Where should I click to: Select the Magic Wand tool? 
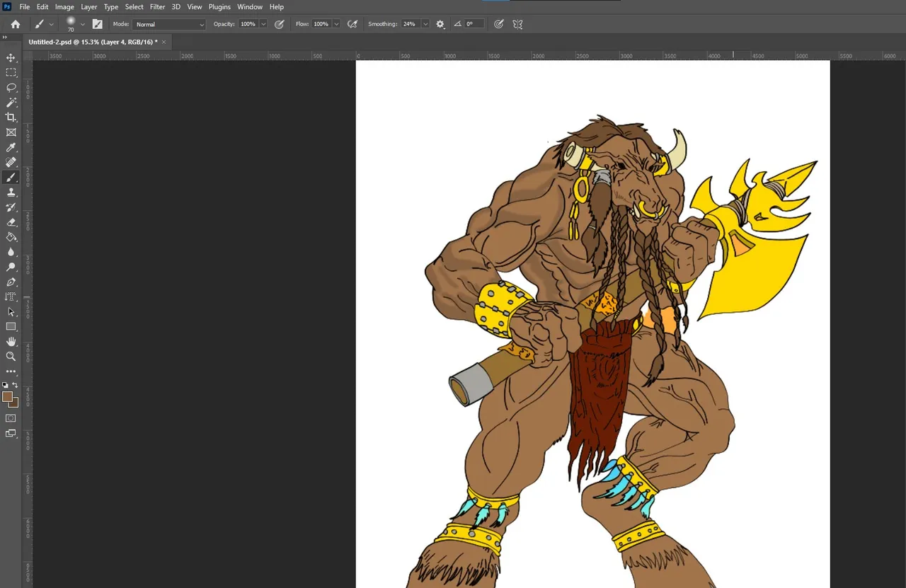pos(11,103)
